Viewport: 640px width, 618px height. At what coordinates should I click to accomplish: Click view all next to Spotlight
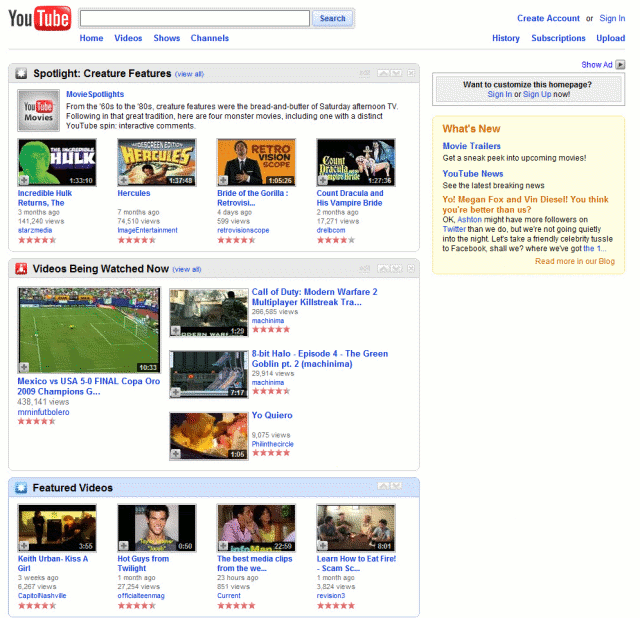coord(189,74)
